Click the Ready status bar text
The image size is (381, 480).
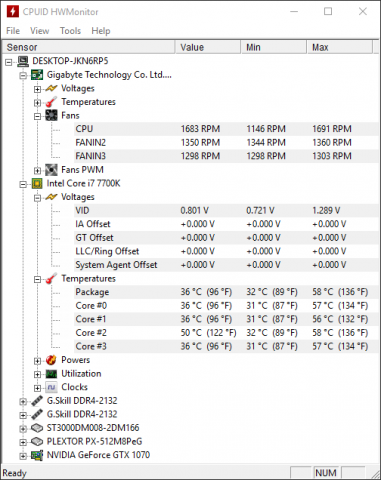pos(14,473)
